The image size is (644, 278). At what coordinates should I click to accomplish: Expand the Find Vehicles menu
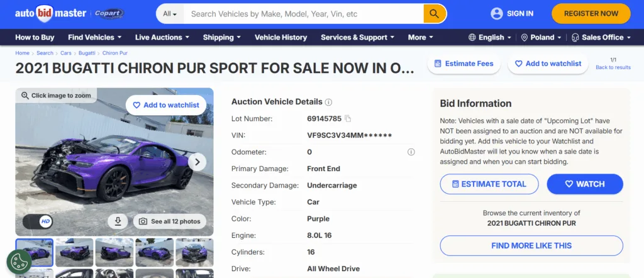tap(95, 37)
